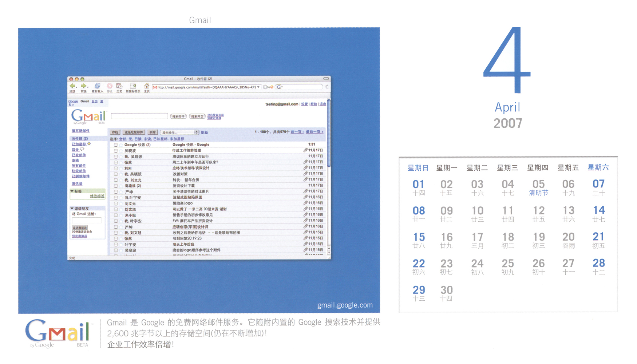This screenshot has width=637, height=364.
Task: Tick checkbox for 收到回复20:19:23 message
Action: [115, 239]
